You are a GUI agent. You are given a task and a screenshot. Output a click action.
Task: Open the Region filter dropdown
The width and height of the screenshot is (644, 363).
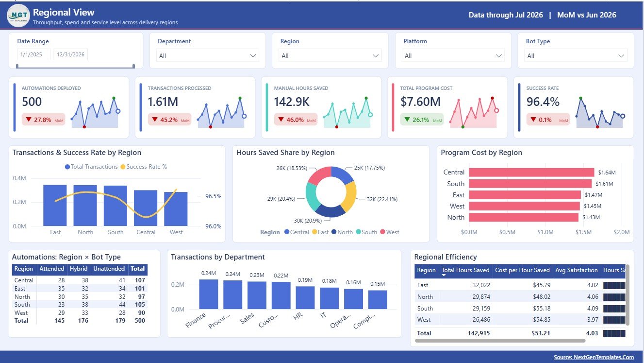tap(330, 55)
